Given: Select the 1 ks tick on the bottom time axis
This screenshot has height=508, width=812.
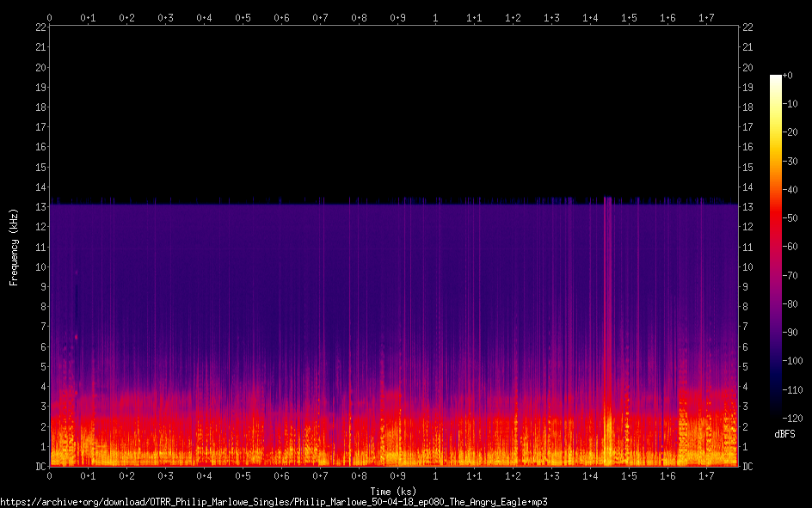Looking at the screenshot, I should [x=435, y=475].
